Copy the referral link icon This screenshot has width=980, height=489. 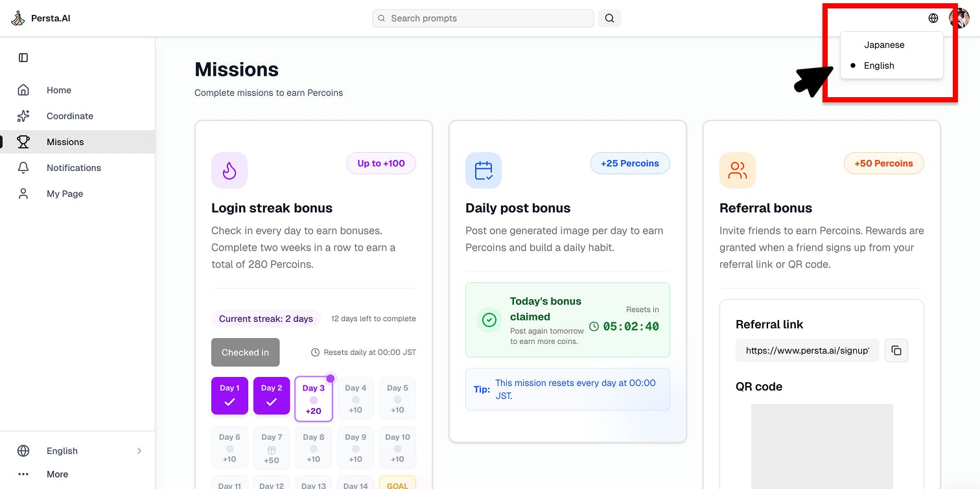pyautogui.click(x=896, y=350)
